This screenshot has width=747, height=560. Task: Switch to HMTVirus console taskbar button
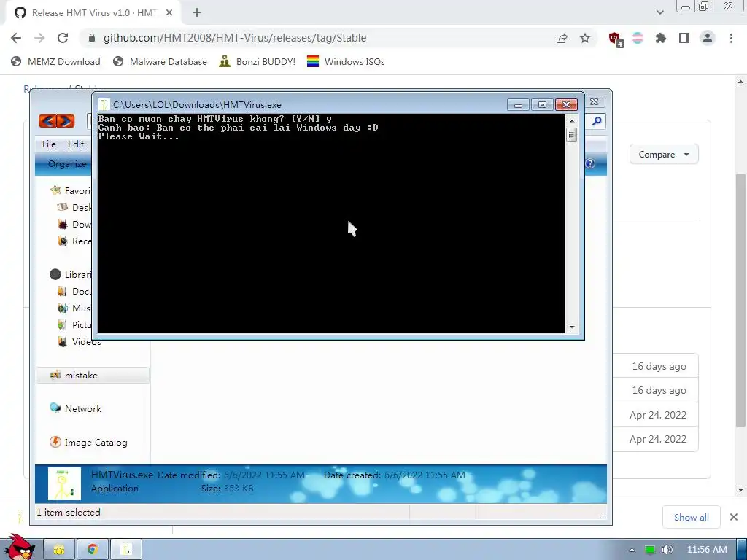coord(126,550)
